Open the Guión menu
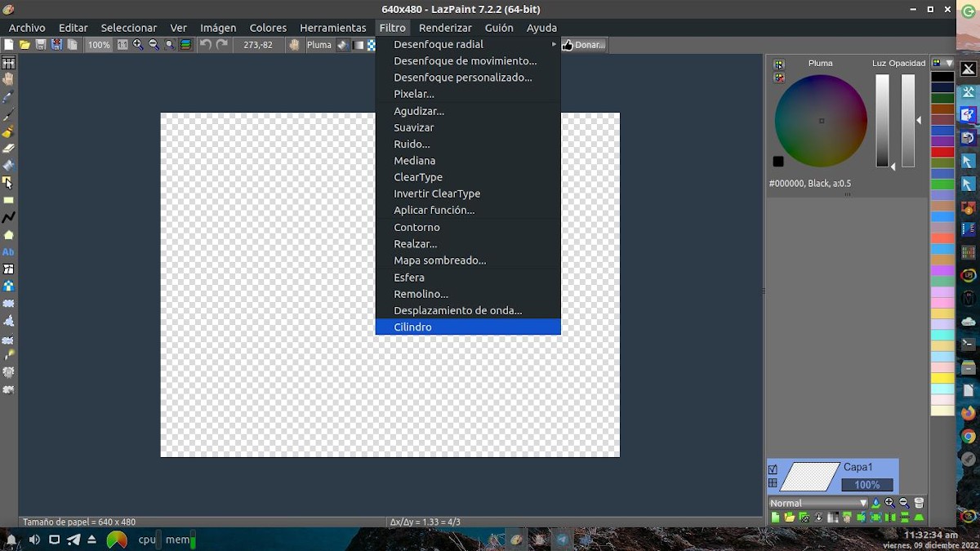 click(x=499, y=28)
